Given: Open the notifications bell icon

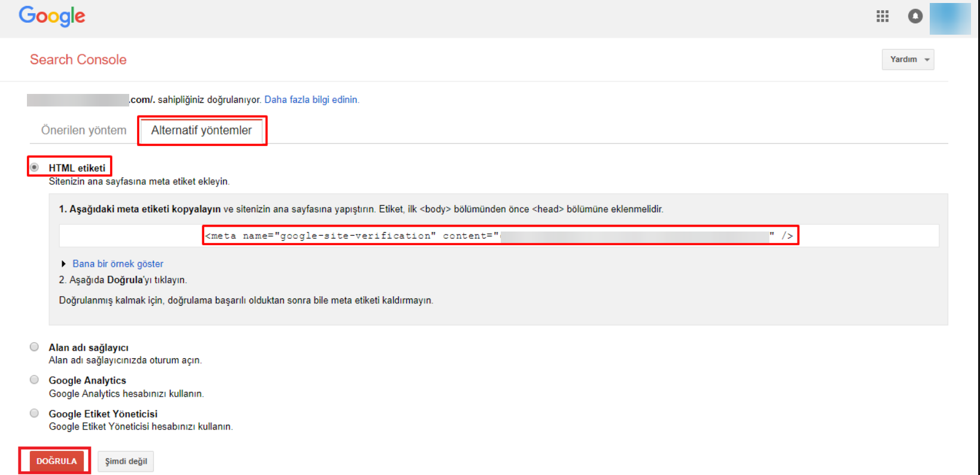Looking at the screenshot, I should click(915, 16).
